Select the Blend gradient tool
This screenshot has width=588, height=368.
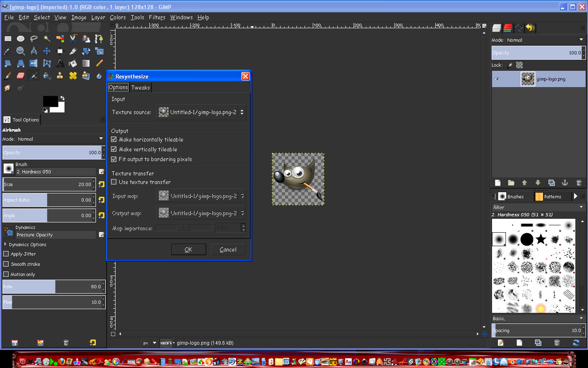(x=86, y=63)
